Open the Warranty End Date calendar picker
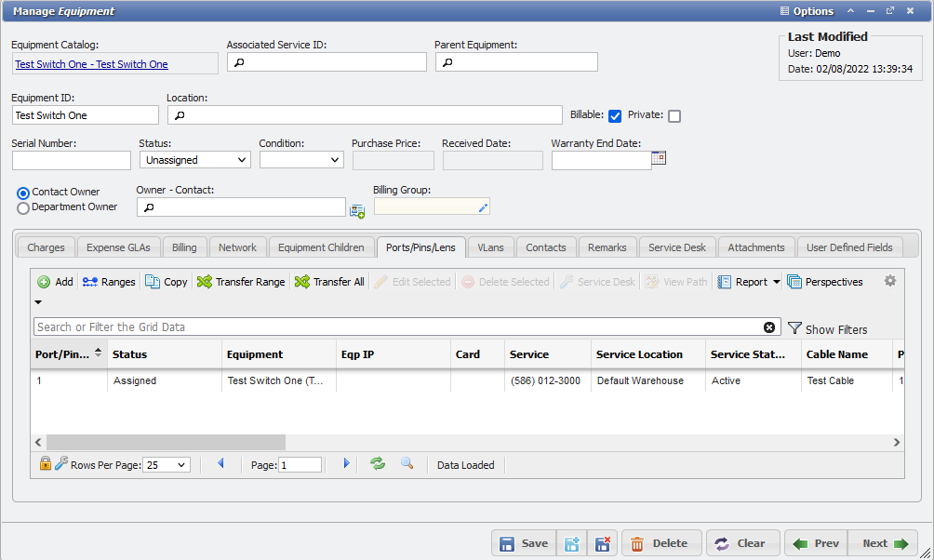 tap(659, 158)
